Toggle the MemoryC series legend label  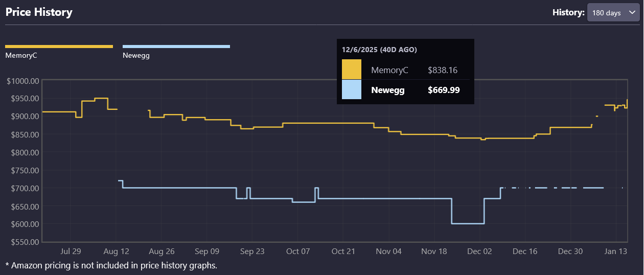point(21,56)
